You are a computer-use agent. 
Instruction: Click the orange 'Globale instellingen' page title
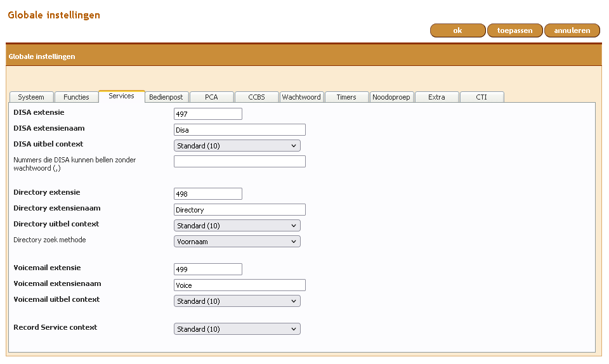[54, 15]
